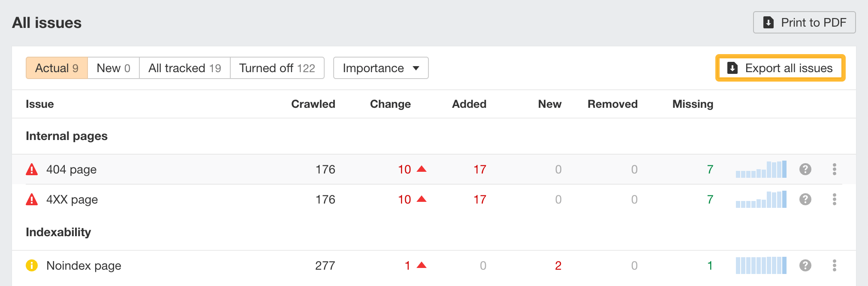Image resolution: width=868 pixels, height=286 pixels.
Task: Click the yellow notice icon beside Noindex page
Action: point(32,266)
